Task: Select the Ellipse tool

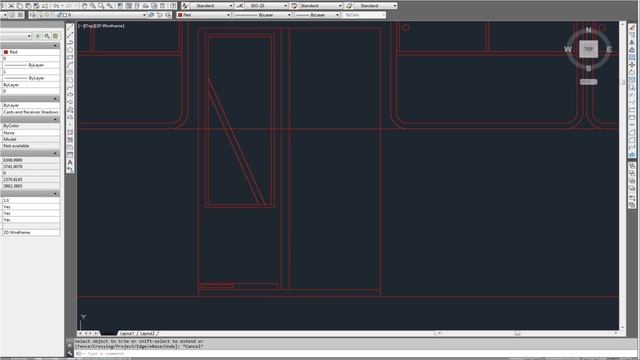Action: (70, 94)
